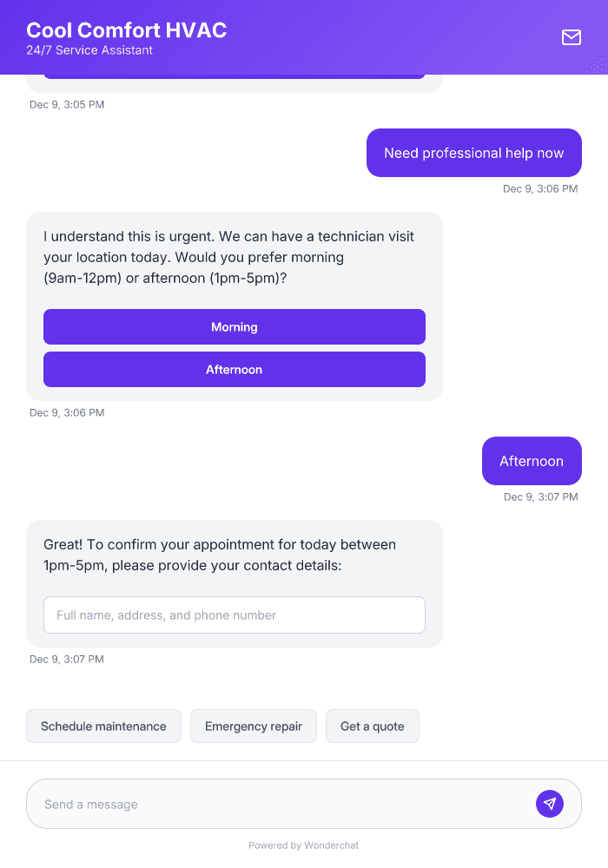This screenshot has width=608, height=868.
Task: Click the contact details input field
Action: pos(235,615)
